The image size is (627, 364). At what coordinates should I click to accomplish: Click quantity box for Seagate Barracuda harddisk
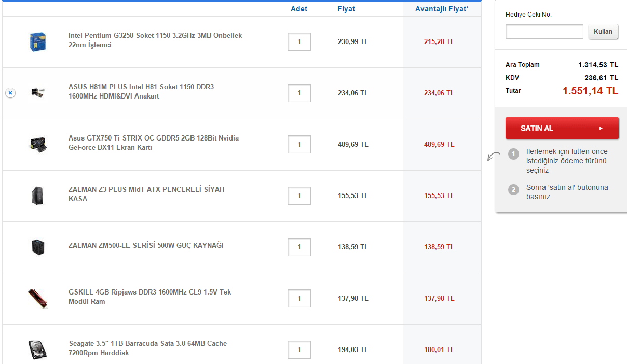[299, 350]
